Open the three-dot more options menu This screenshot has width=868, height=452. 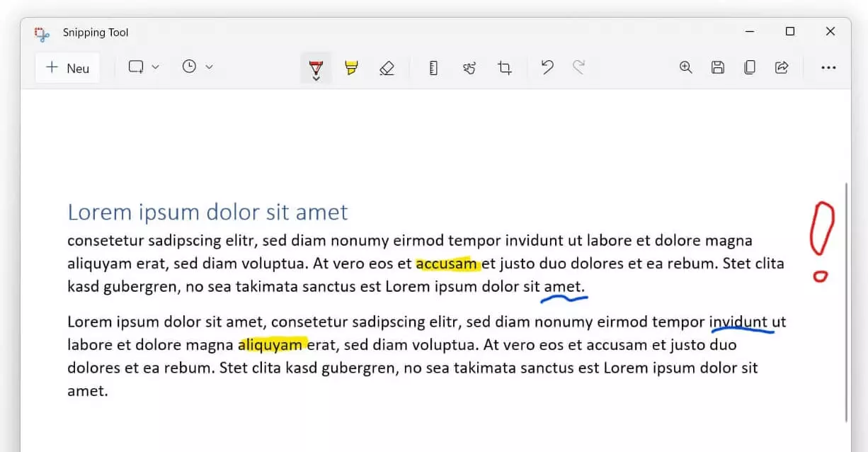point(828,67)
